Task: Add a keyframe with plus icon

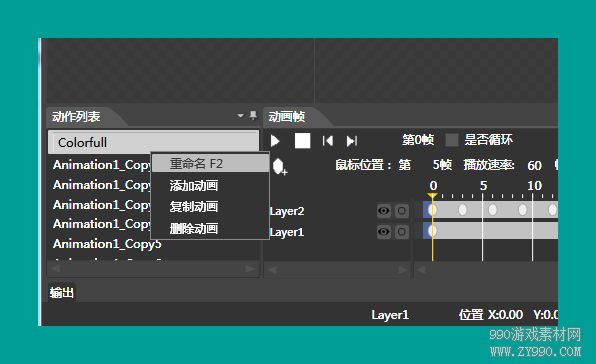Action: click(279, 166)
